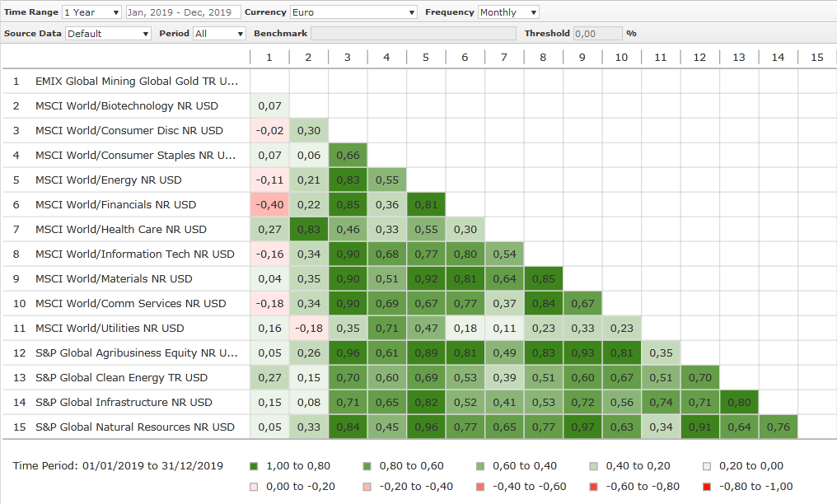Screen dimensions: 837x504
Task: Click the Threshold value field
Action: [597, 34]
